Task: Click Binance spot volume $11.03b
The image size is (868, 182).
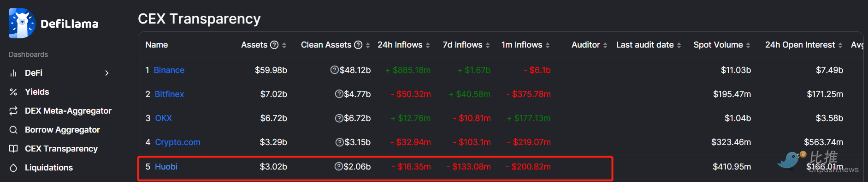Action: [x=736, y=70]
